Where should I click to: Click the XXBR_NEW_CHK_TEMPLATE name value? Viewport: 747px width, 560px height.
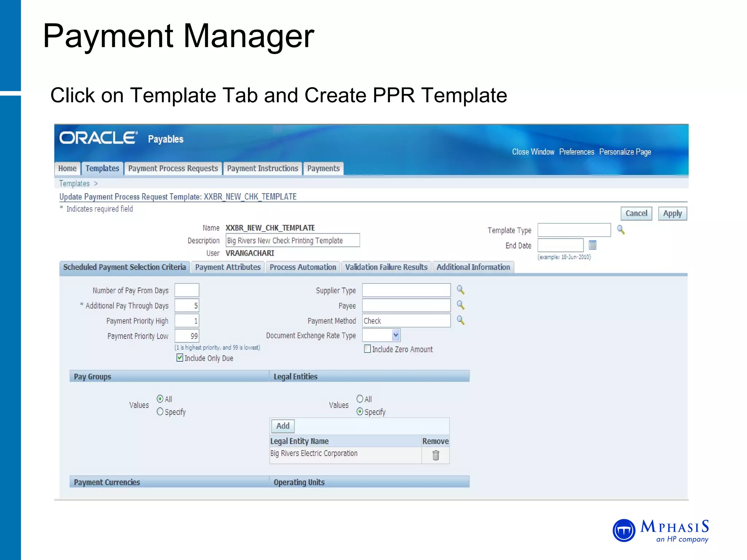click(x=270, y=228)
